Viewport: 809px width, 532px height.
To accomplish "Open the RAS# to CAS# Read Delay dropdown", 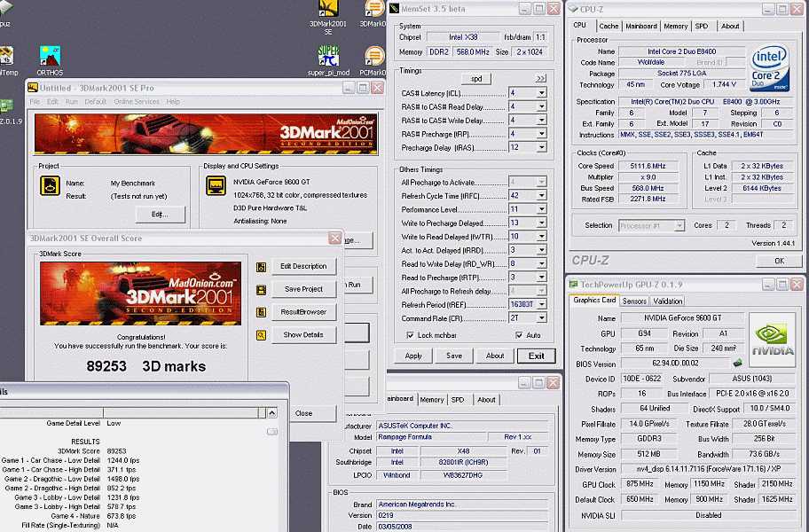I will pyautogui.click(x=541, y=106).
